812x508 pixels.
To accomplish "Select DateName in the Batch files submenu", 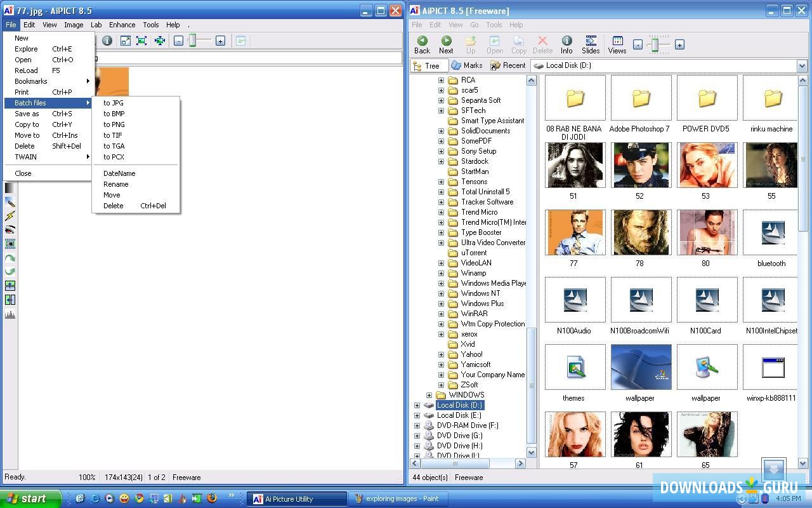I will coord(136,173).
